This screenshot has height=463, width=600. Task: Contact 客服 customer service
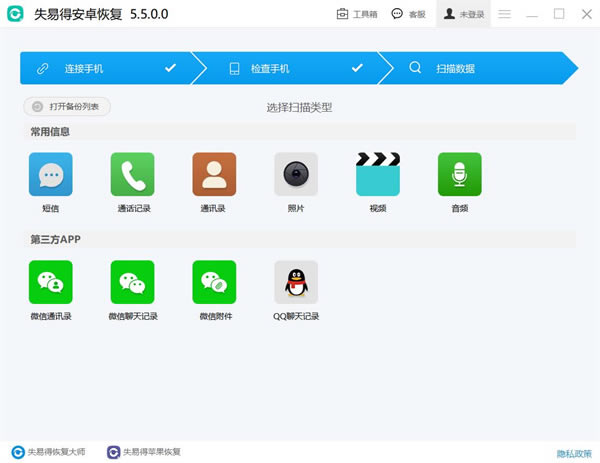tap(410, 14)
